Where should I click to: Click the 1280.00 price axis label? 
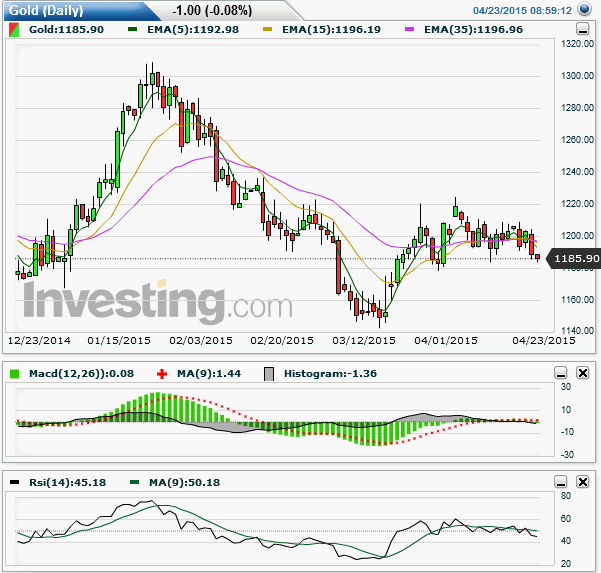[x=578, y=108]
